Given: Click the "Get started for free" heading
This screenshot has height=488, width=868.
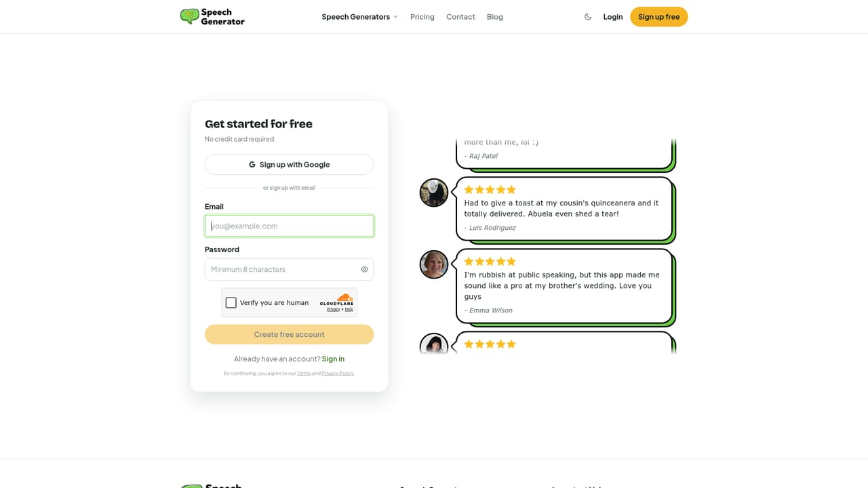Looking at the screenshot, I should [258, 124].
